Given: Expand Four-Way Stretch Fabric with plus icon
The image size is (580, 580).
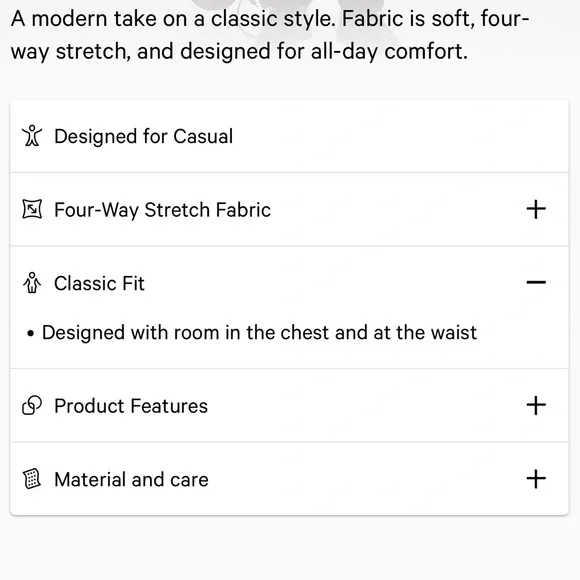Looking at the screenshot, I should (x=536, y=209).
